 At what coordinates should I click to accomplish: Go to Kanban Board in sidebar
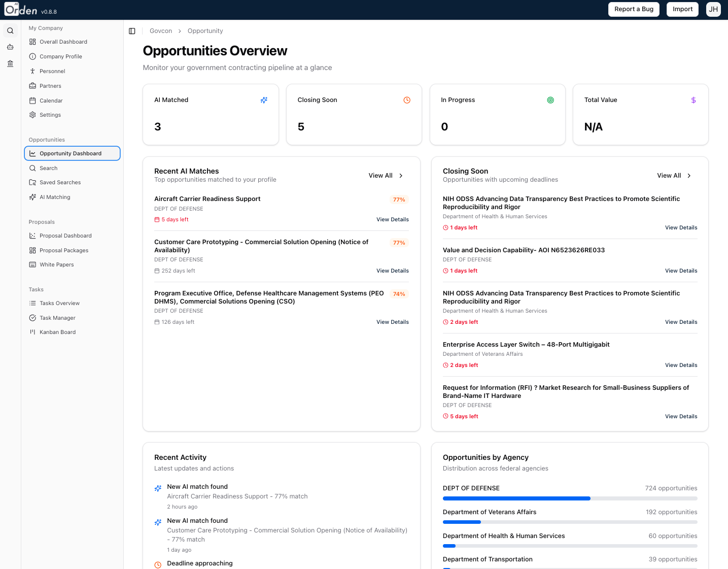(x=57, y=332)
